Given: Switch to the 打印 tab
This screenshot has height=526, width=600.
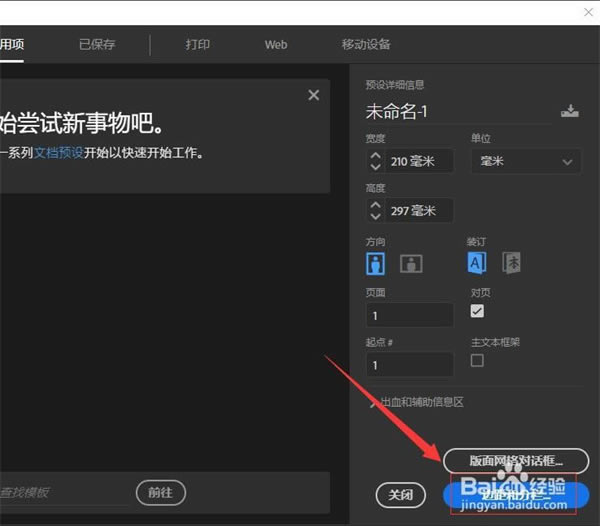Looking at the screenshot, I should (197, 44).
